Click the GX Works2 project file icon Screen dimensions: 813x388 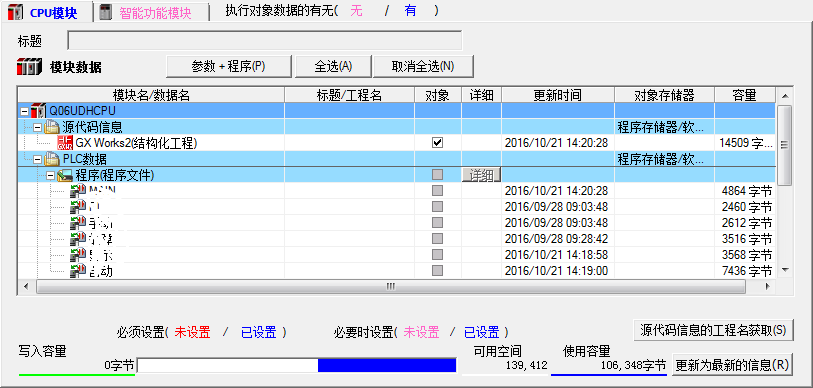pyautogui.click(x=65, y=143)
